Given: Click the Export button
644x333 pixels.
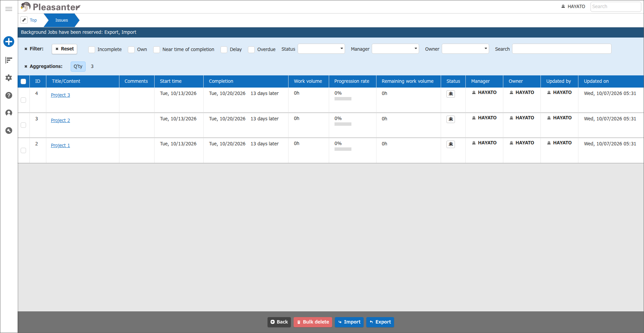Looking at the screenshot, I should [380, 322].
